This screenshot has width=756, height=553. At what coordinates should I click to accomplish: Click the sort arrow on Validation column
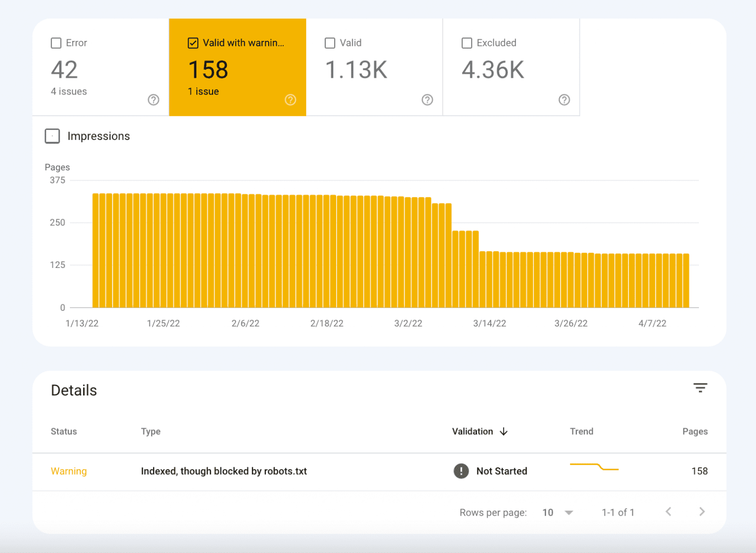click(x=504, y=431)
